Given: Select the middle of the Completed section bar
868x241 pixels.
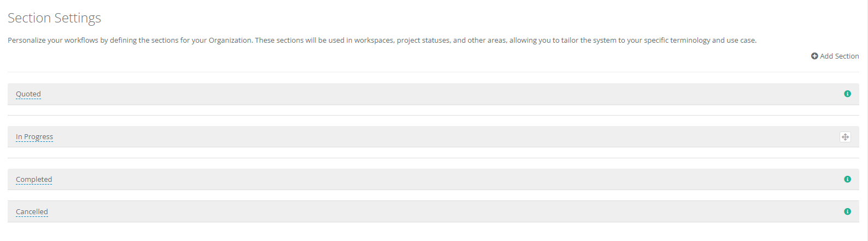Looking at the screenshot, I should tap(433, 180).
